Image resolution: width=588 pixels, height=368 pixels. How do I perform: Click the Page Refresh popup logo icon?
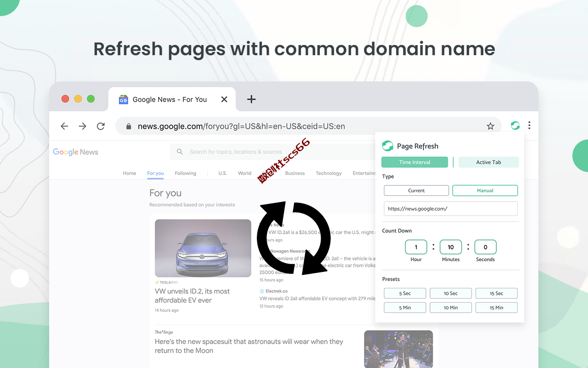point(388,146)
